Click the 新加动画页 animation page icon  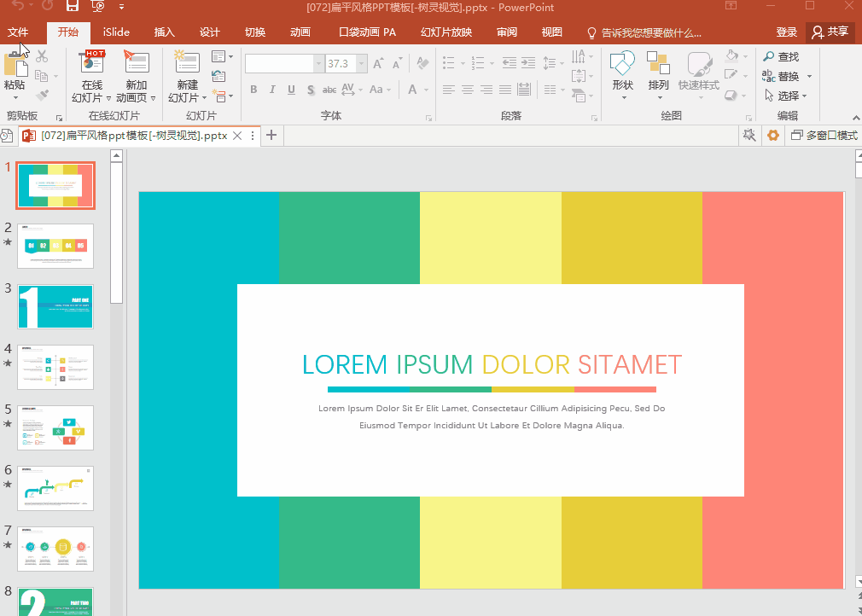point(137,64)
